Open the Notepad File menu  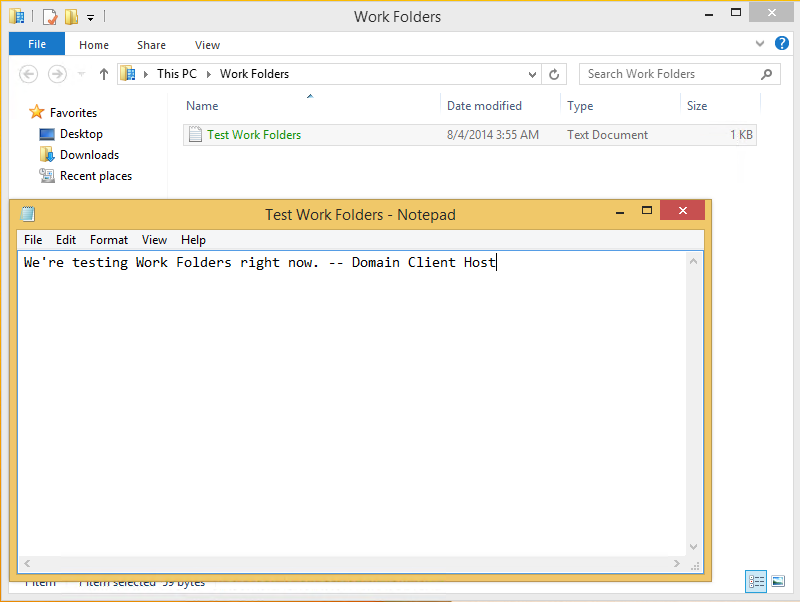(x=33, y=240)
